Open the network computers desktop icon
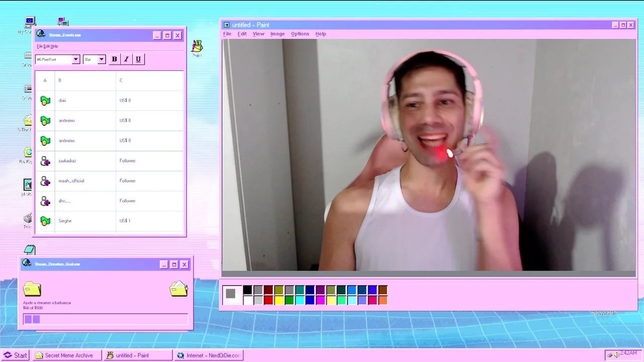The height and width of the screenshot is (362, 644). [x=63, y=22]
